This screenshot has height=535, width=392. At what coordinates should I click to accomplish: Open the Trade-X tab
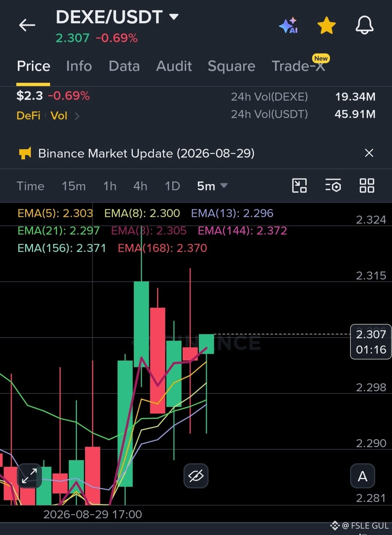tap(298, 66)
